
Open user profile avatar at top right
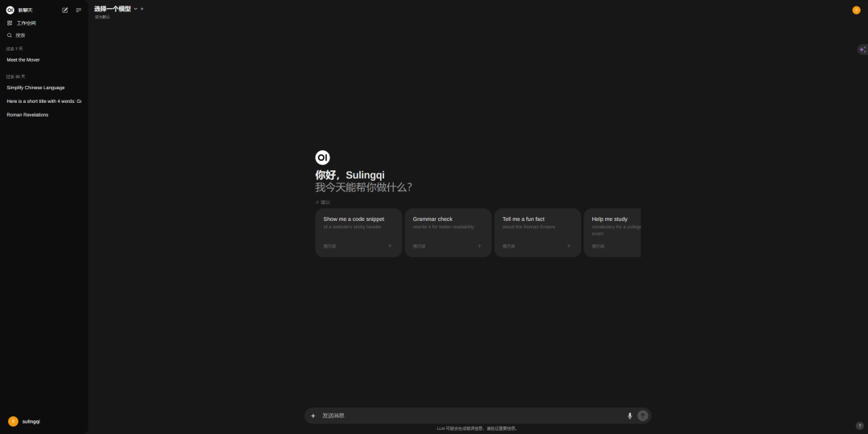pyautogui.click(x=857, y=10)
